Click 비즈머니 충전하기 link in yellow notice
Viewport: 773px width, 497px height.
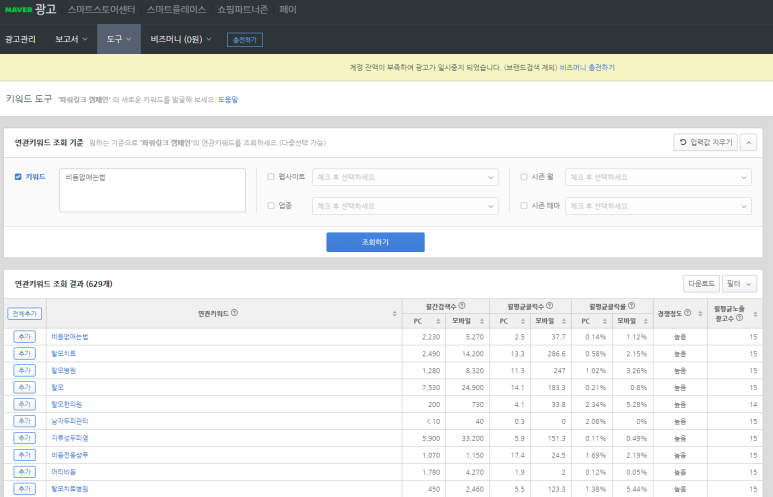click(587, 68)
